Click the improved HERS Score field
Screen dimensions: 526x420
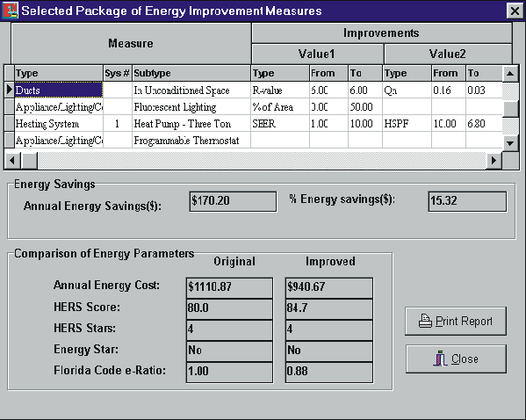point(329,308)
